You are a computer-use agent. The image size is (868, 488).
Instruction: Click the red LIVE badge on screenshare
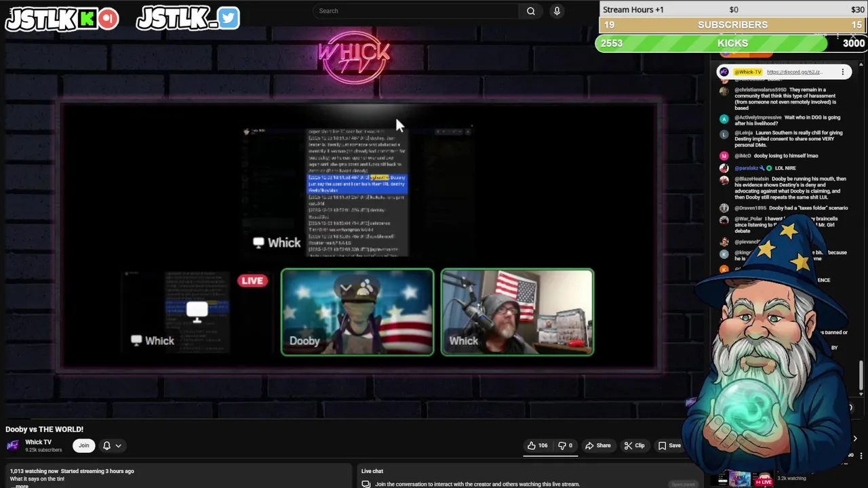pyautogui.click(x=252, y=280)
